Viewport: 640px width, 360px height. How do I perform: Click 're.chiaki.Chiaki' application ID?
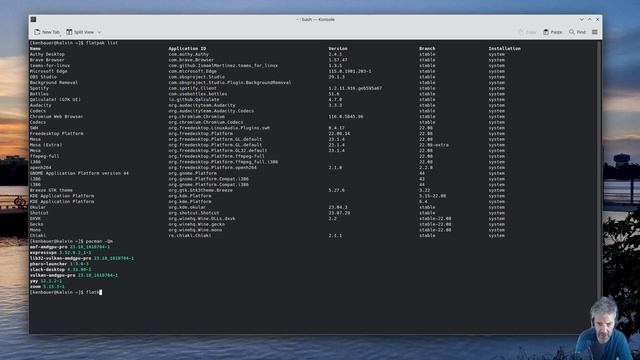[x=190, y=236]
